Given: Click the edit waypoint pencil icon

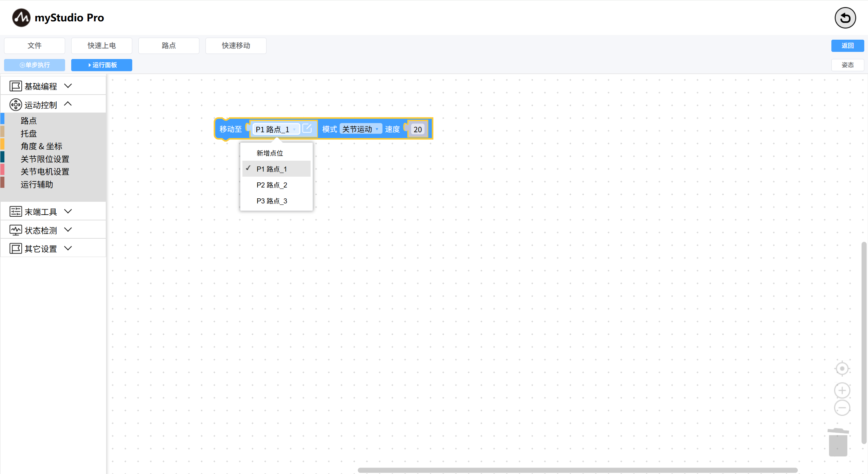Looking at the screenshot, I should click(x=307, y=129).
